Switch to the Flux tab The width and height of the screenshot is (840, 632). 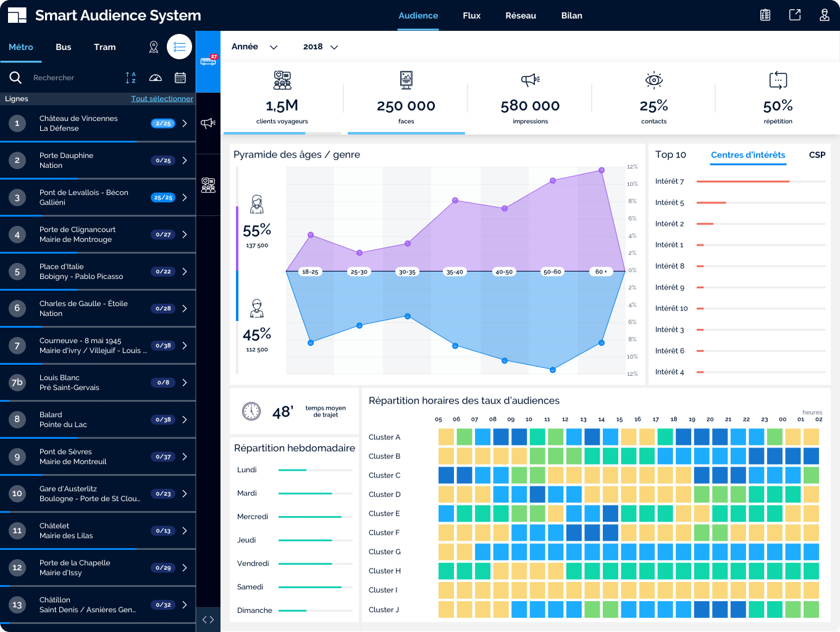pyautogui.click(x=471, y=15)
